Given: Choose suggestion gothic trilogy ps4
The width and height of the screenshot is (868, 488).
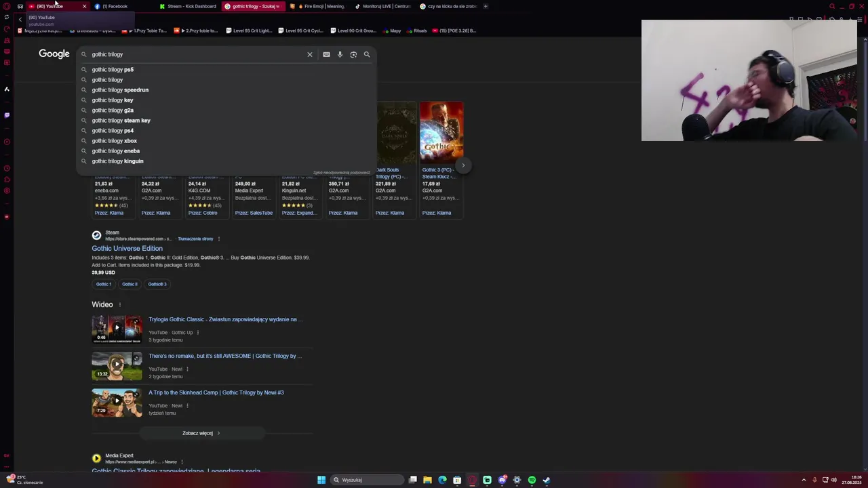Looking at the screenshot, I should 226,130.
